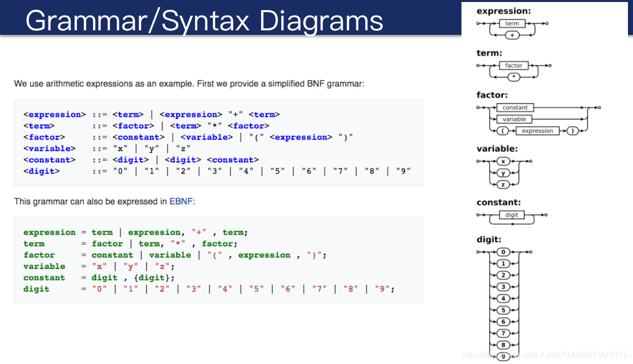This screenshot has width=633, height=364.
Task: Click the BNF line defining <expression>
Action: (x=151, y=114)
